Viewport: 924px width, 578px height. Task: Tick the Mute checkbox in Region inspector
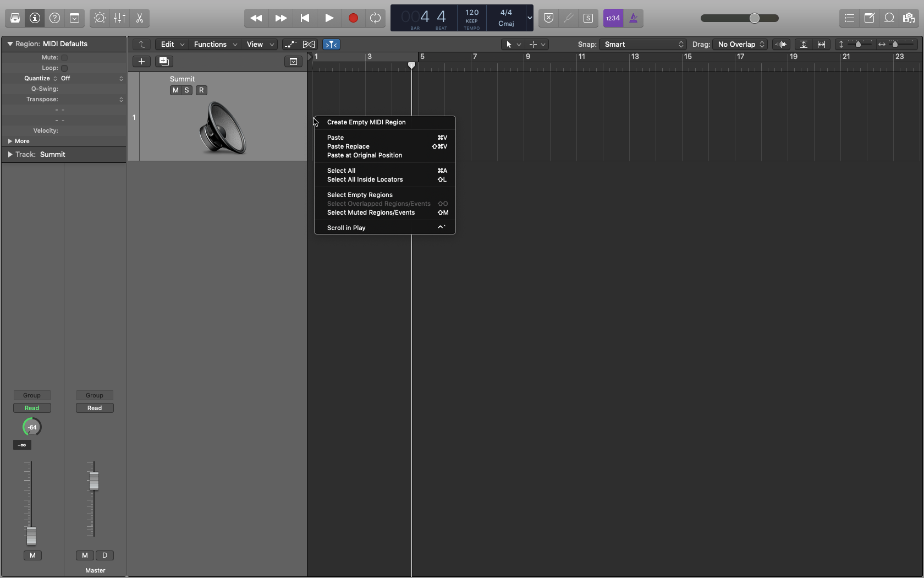[64, 58]
